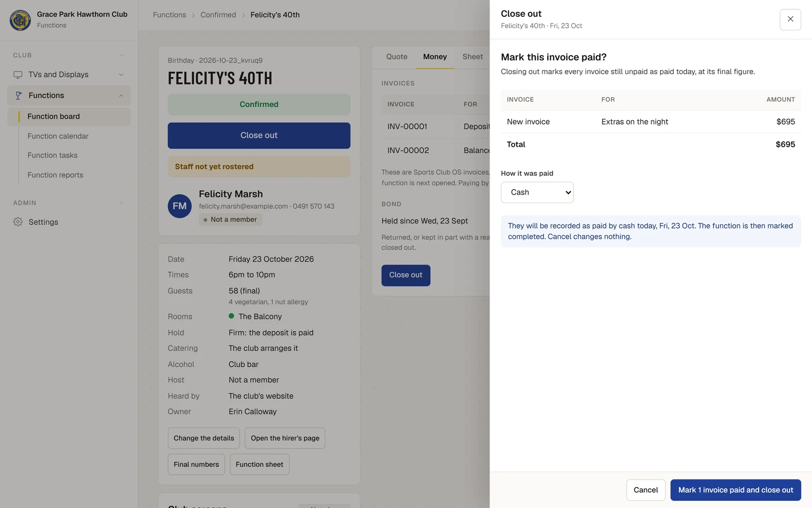Click the large Close out button under Confirmed

click(x=259, y=136)
